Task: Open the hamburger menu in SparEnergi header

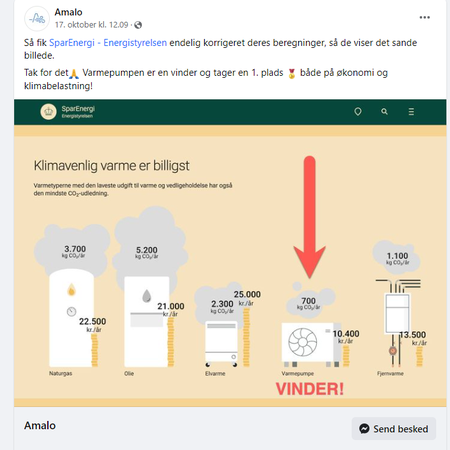Action: [411, 112]
